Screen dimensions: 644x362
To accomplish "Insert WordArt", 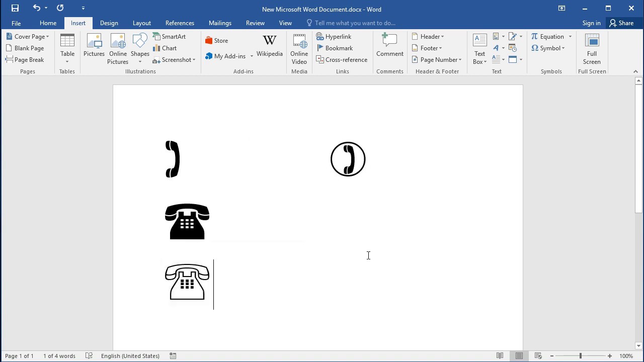I will [499, 48].
